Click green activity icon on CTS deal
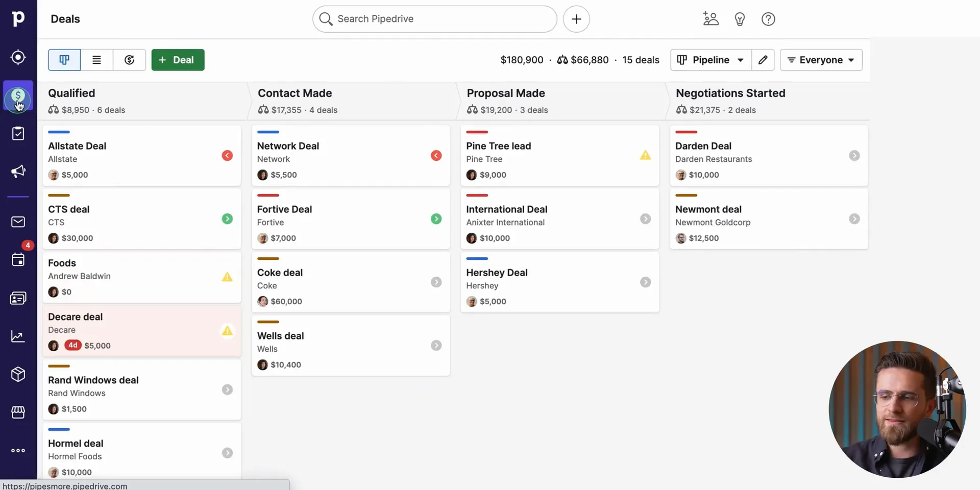The width and height of the screenshot is (980, 490). 227,219
